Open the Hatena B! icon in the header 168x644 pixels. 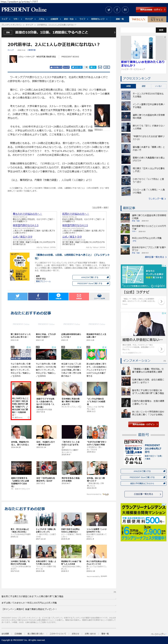tap(125, 10)
